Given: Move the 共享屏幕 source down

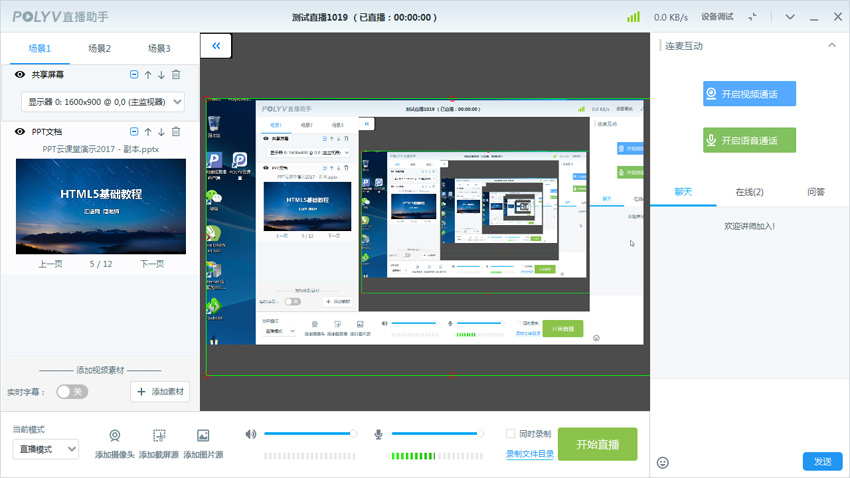Looking at the screenshot, I should (x=162, y=75).
